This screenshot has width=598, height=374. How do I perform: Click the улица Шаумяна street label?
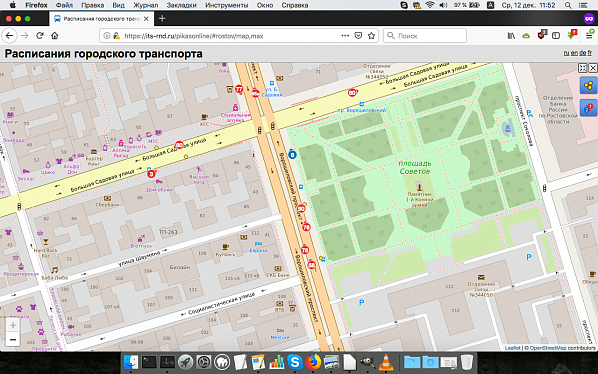pyautogui.click(x=139, y=258)
